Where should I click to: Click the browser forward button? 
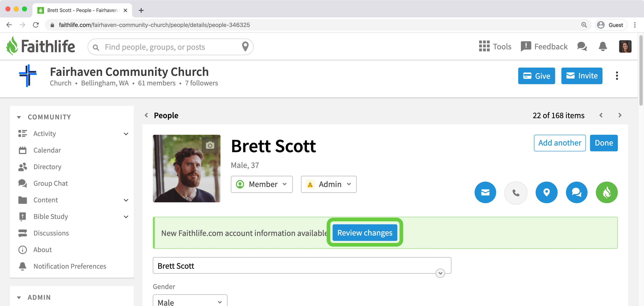coord(22,25)
